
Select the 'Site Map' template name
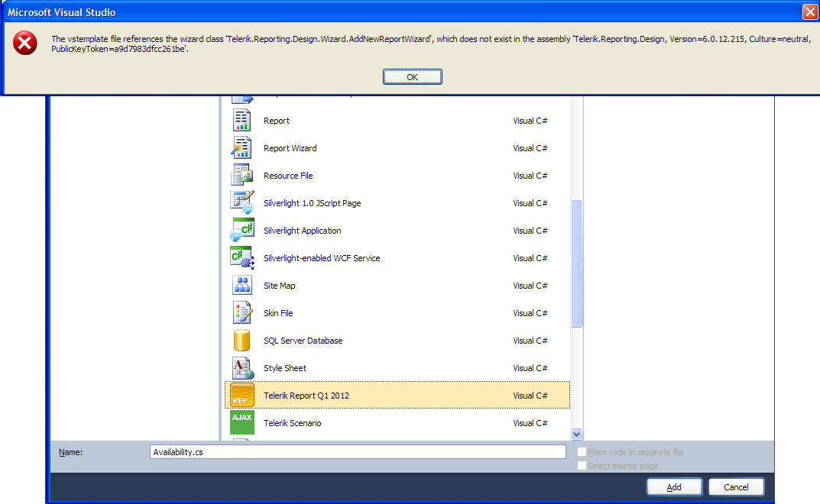tap(279, 286)
